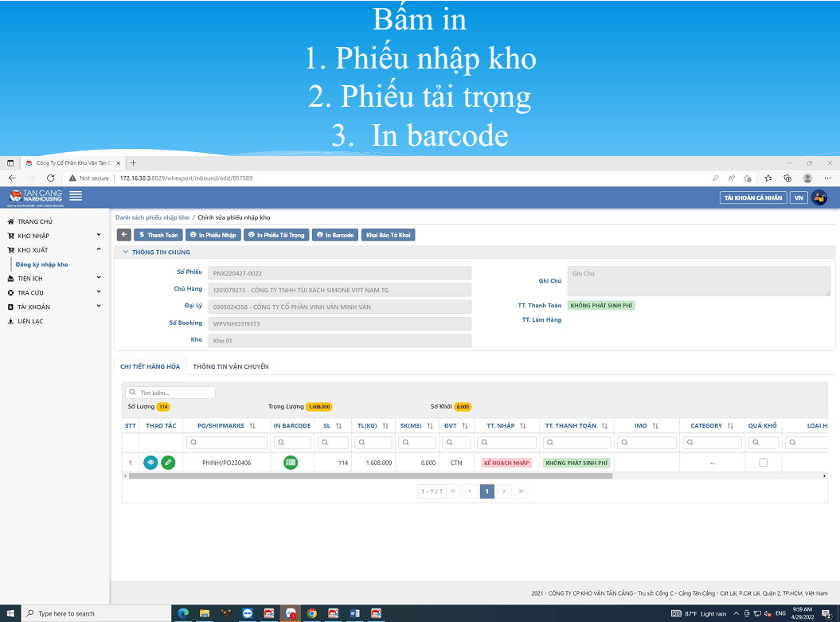
Task: Click the user avatar icon in the top right
Action: [x=819, y=198]
